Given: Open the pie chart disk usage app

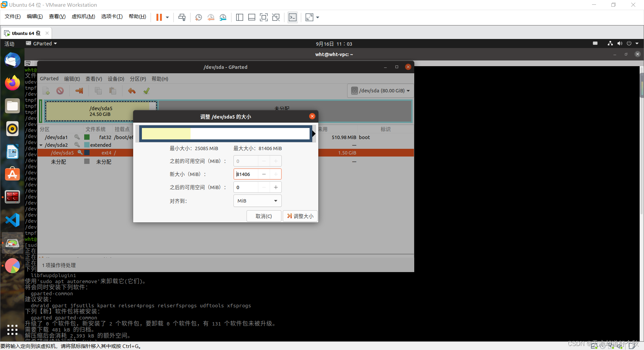Looking at the screenshot, I should click(12, 266).
